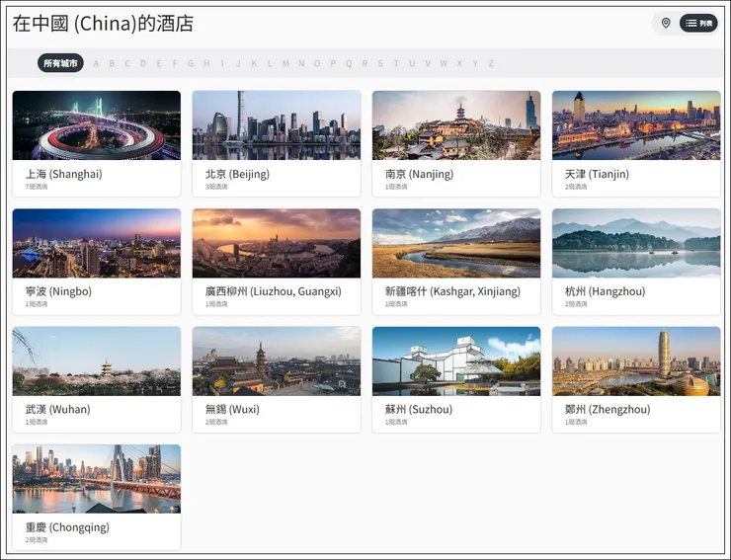Open the Suzhou museum thumbnail
This screenshot has width=731, height=560.
[456, 361]
